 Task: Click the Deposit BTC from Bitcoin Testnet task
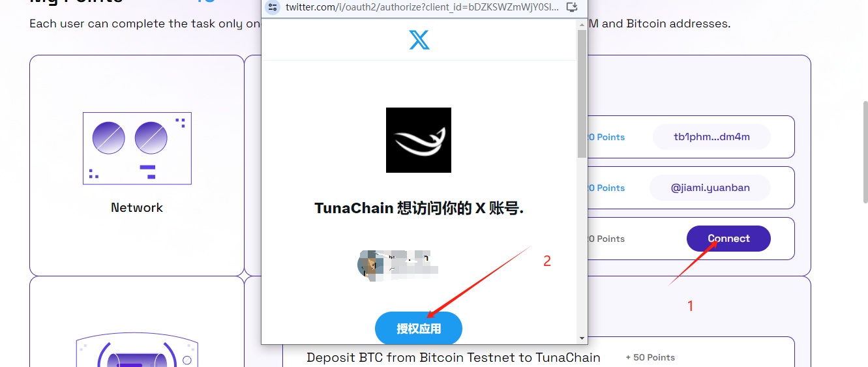click(453, 357)
